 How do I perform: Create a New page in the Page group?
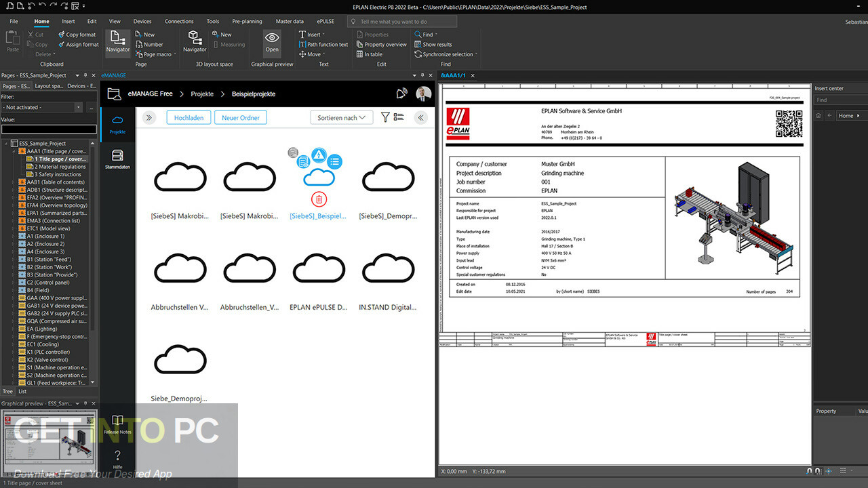144,35
